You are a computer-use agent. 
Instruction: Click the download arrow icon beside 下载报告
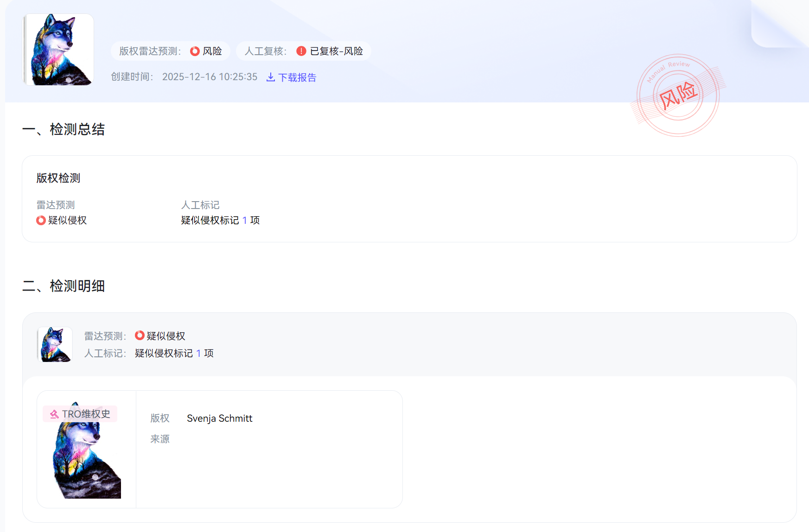(271, 77)
